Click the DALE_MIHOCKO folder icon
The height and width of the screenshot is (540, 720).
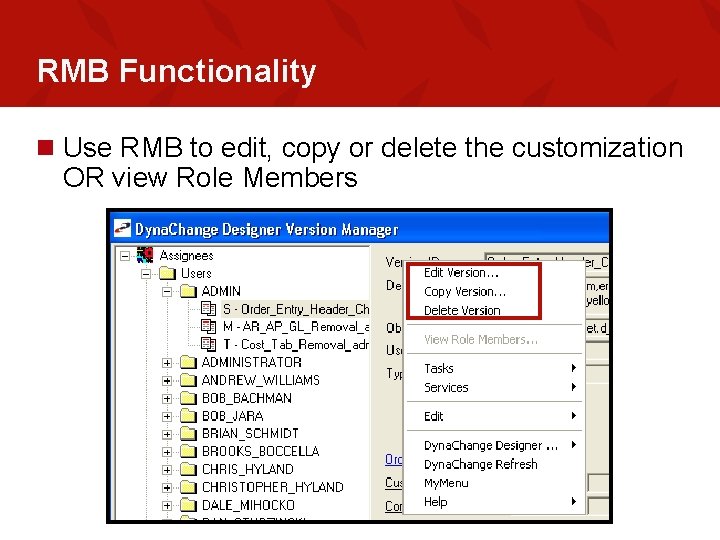click(x=188, y=505)
